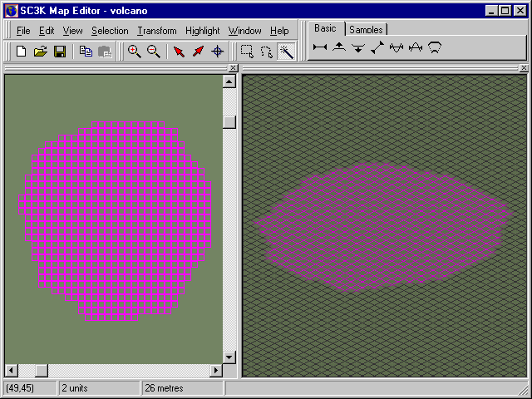Open the Transform menu

pyautogui.click(x=157, y=31)
